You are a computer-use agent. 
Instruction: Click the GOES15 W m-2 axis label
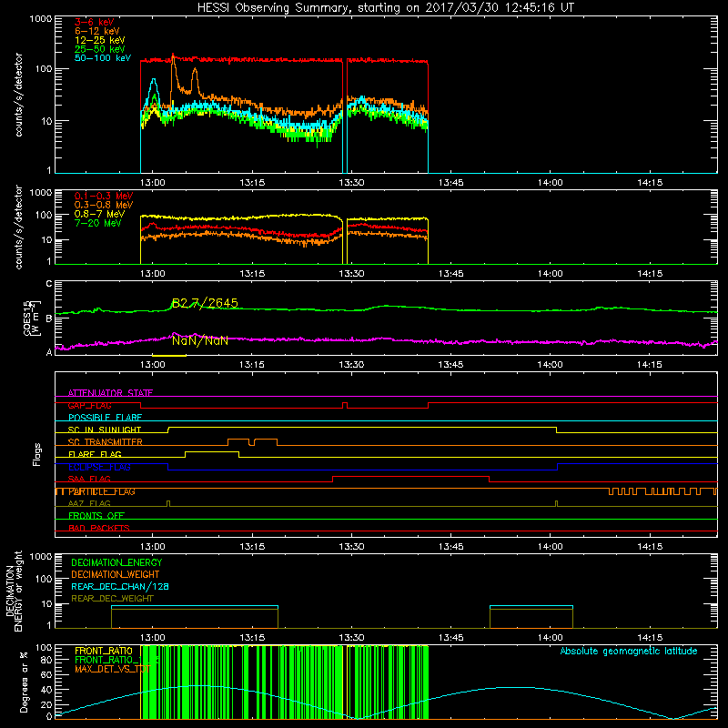32,318
